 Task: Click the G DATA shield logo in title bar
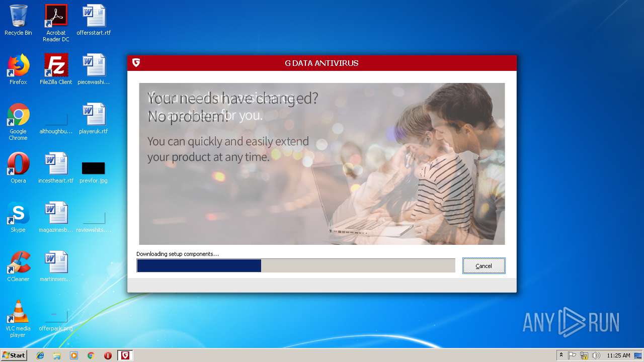[x=136, y=63]
